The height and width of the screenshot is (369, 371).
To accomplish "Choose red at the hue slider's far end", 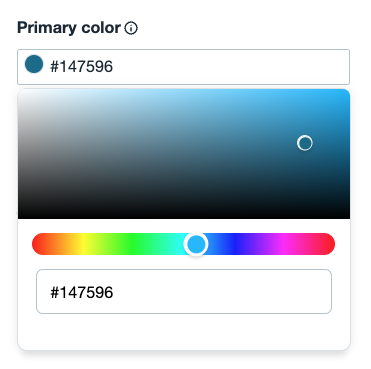I will (330, 244).
